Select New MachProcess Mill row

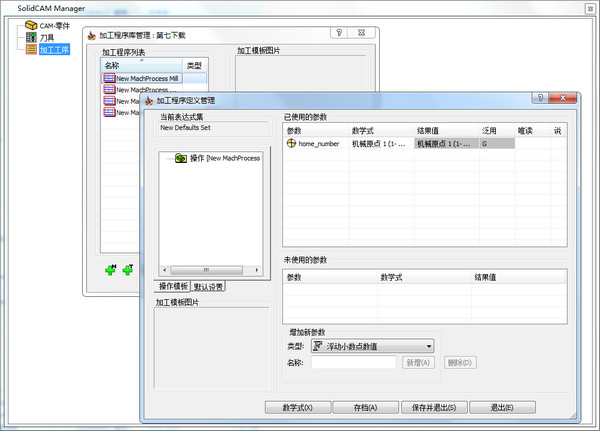(x=154, y=78)
